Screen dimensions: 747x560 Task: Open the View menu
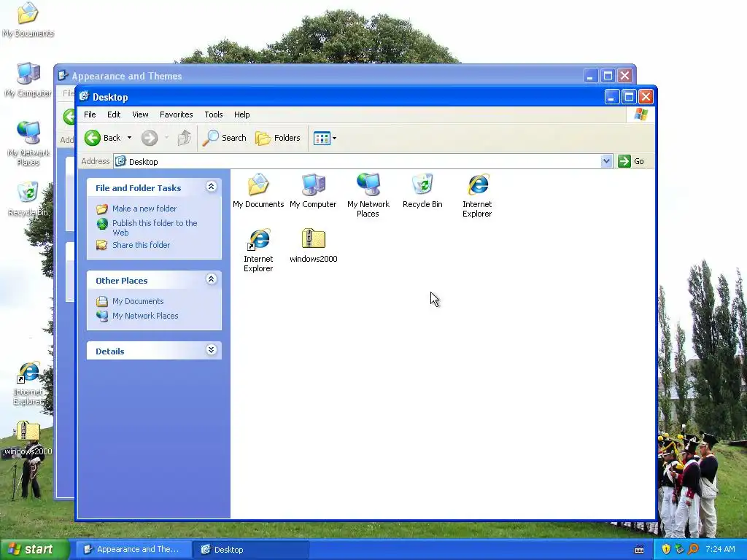[140, 114]
